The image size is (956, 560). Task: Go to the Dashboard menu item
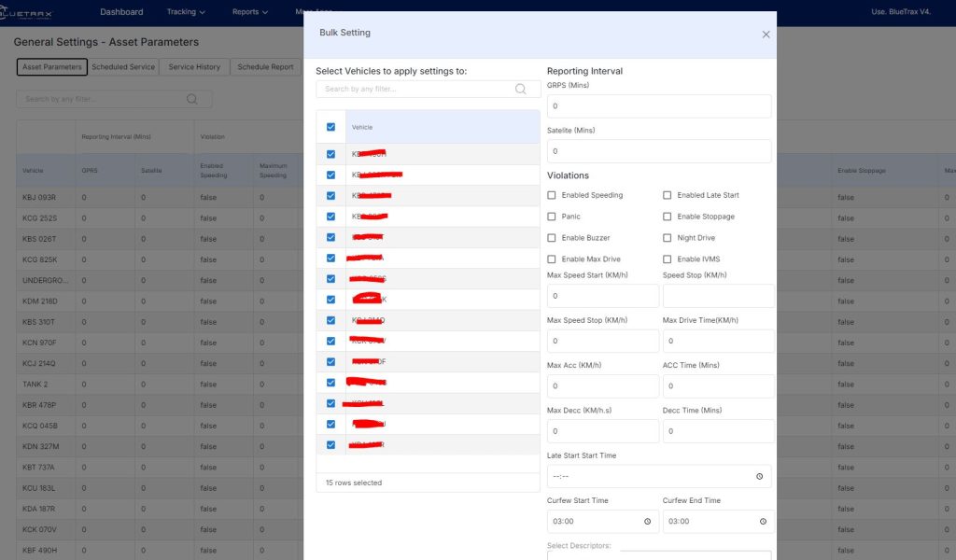pyautogui.click(x=121, y=12)
